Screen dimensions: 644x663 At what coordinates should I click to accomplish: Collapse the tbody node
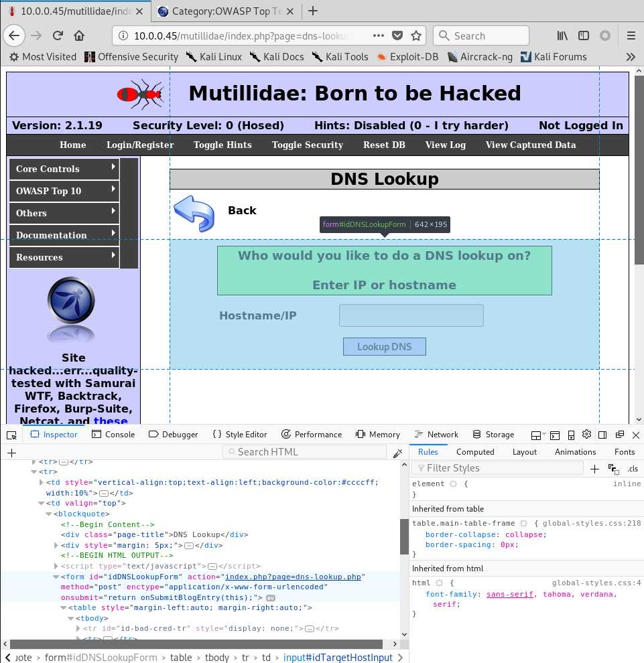tap(70, 618)
